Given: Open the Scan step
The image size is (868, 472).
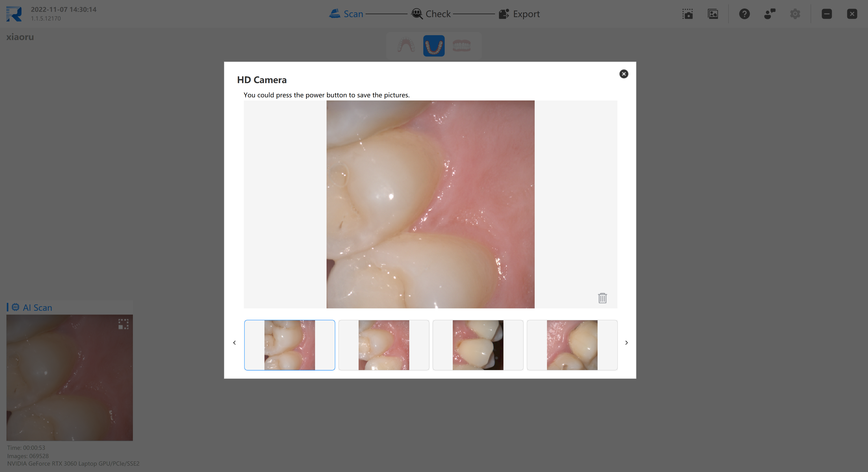Looking at the screenshot, I should pos(346,14).
